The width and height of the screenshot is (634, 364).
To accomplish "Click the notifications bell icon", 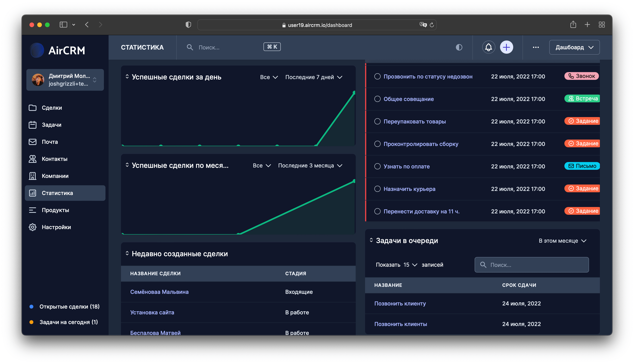I will click(x=489, y=47).
